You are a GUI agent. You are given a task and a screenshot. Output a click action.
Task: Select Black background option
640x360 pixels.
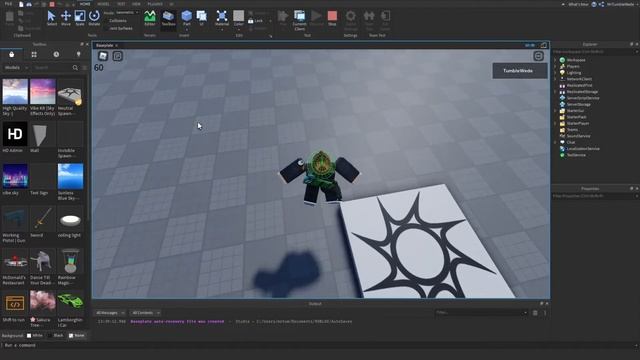click(x=56, y=336)
